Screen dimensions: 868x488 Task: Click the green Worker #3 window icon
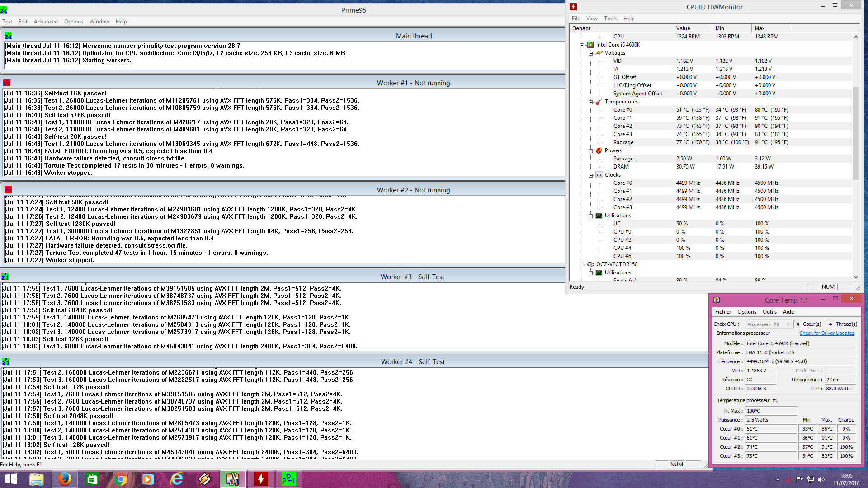click(5, 277)
